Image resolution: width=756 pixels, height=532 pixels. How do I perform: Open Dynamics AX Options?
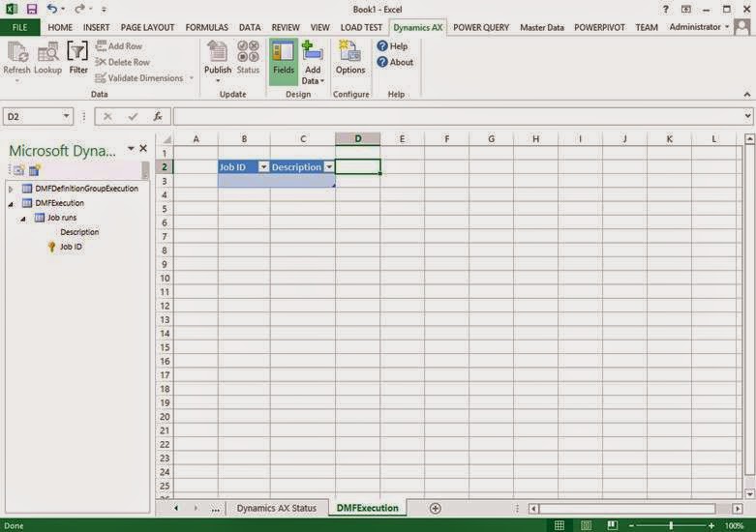(350, 58)
